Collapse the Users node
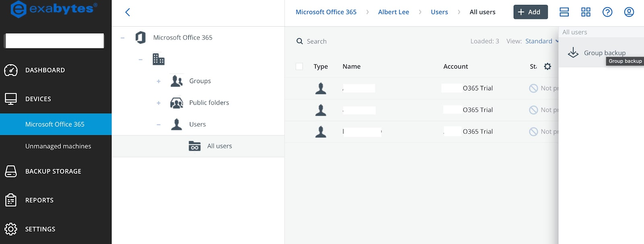 (159, 125)
